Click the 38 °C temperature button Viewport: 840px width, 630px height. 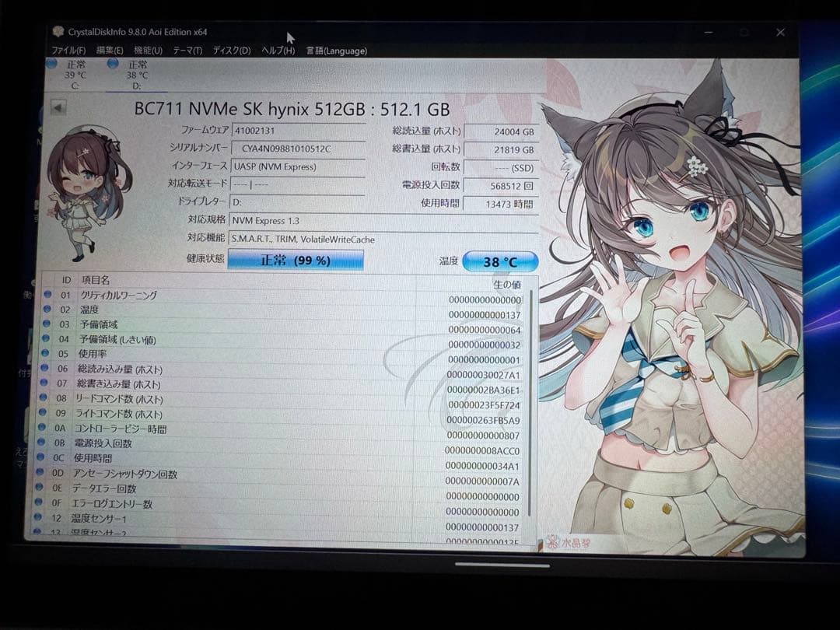(500, 262)
